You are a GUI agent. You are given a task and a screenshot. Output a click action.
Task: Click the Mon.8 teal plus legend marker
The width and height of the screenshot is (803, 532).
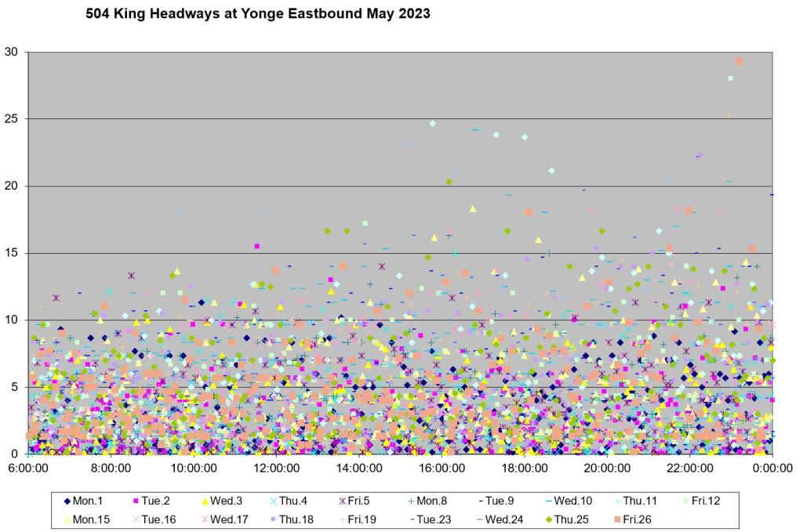click(x=410, y=500)
